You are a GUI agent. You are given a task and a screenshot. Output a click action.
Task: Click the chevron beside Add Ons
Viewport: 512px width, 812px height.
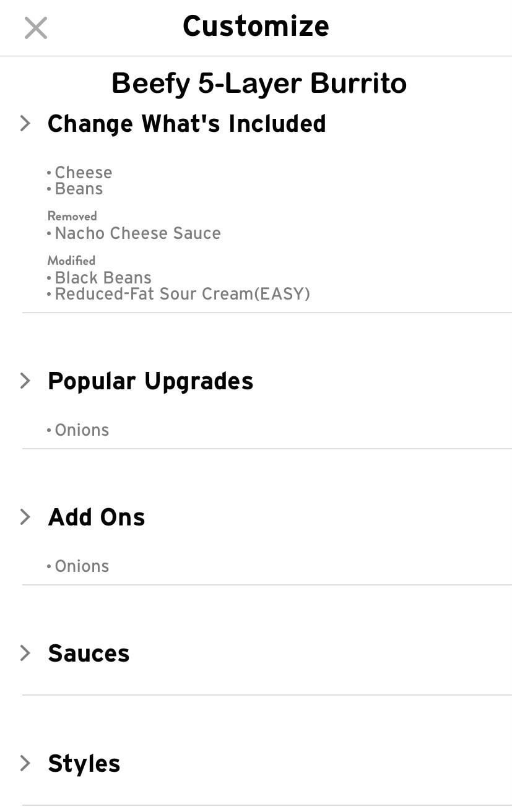click(25, 517)
